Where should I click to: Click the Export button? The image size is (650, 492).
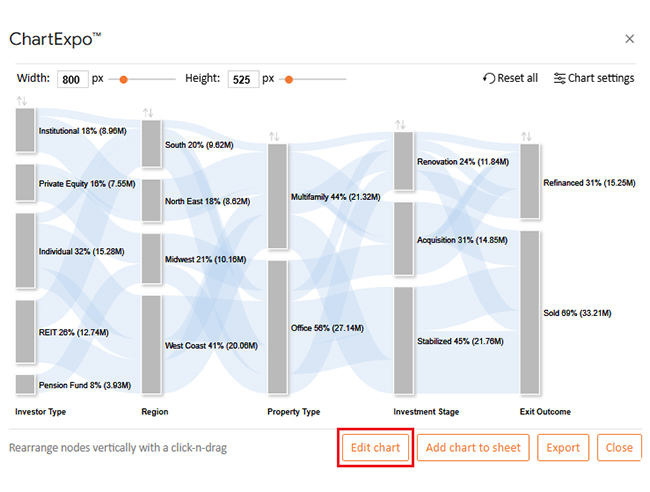coord(563,448)
